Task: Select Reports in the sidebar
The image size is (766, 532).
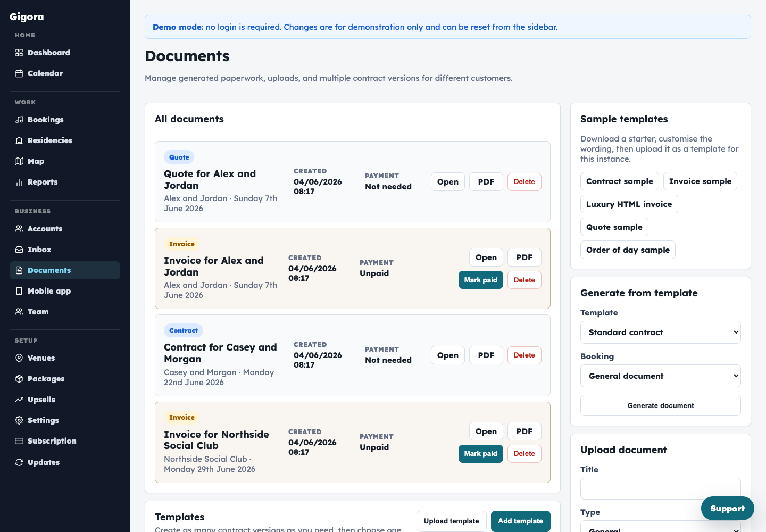Action: coord(65,182)
